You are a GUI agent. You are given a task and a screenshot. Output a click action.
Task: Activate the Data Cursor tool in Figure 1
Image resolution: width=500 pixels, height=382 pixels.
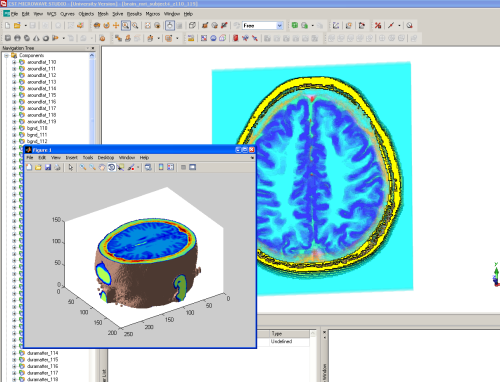(x=120, y=167)
